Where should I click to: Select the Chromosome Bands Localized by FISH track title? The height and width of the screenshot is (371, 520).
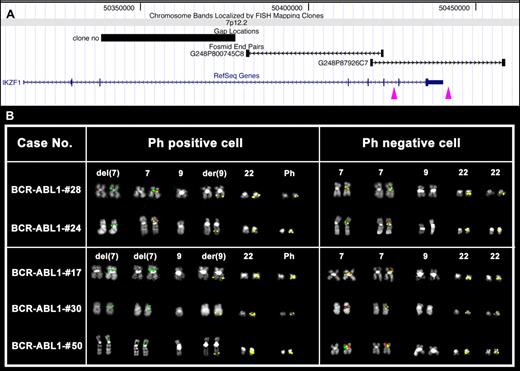236,16
